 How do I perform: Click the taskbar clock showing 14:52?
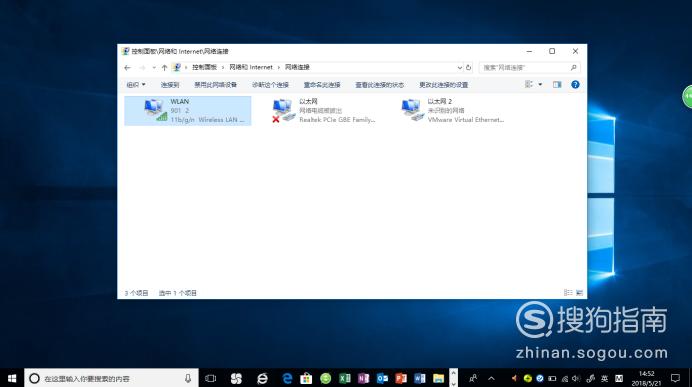[647, 378]
